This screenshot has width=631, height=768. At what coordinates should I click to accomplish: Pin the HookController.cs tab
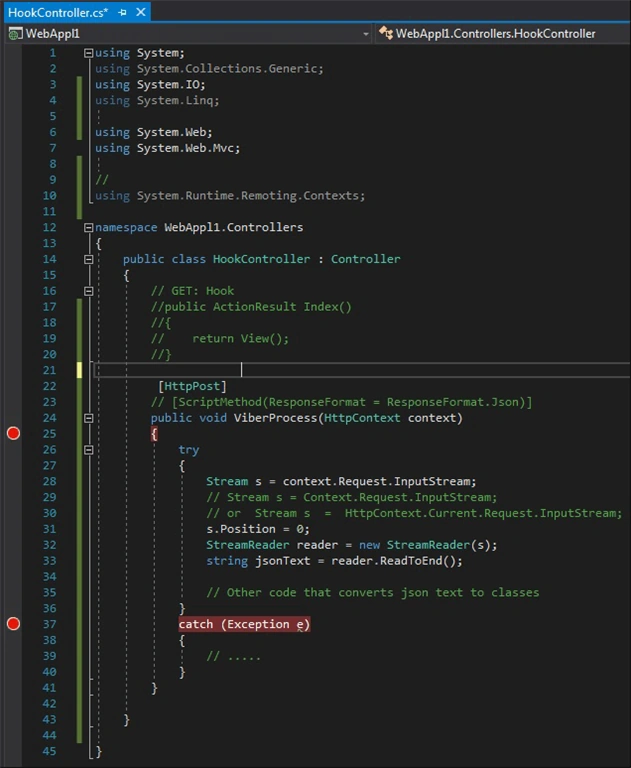pyautogui.click(x=122, y=13)
